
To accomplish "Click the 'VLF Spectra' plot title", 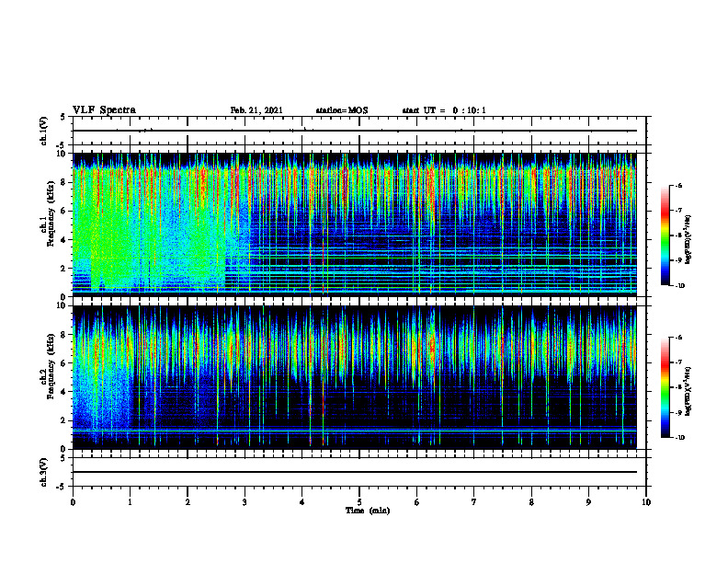I will (x=104, y=110).
